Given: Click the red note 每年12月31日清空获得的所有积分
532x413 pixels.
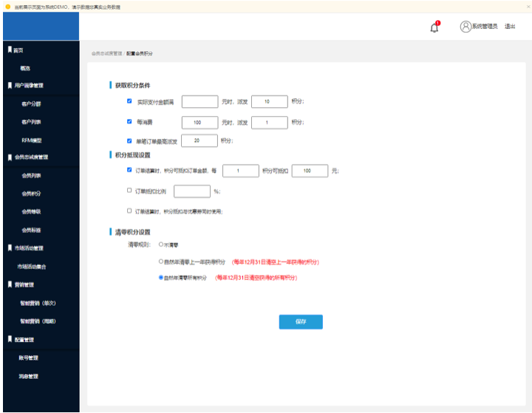Looking at the screenshot, I should pyautogui.click(x=256, y=278).
